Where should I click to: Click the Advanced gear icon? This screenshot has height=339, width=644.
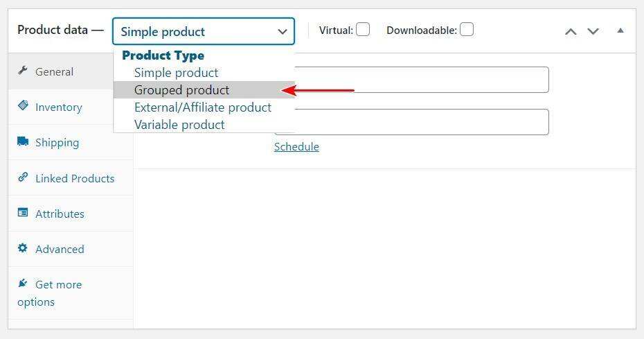coord(23,248)
